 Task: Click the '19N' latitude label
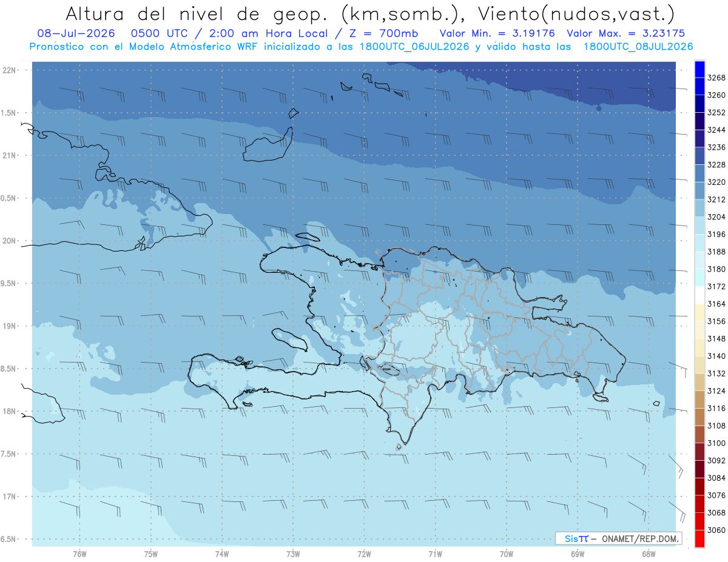coord(10,326)
